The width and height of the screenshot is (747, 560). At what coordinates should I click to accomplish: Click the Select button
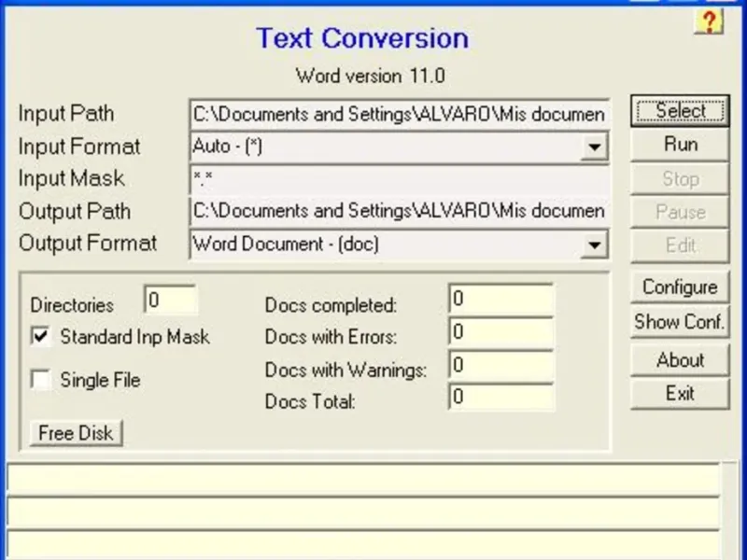pyautogui.click(x=680, y=110)
